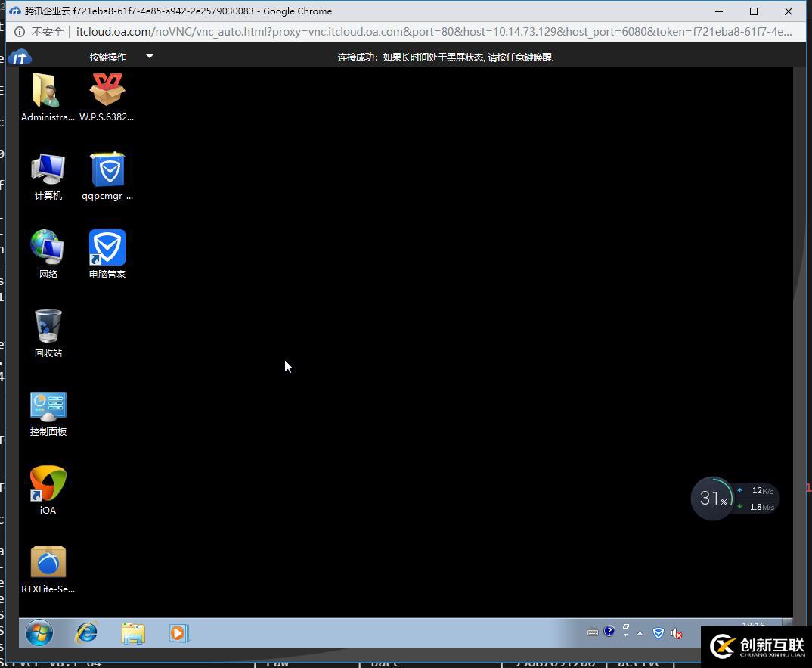Select the 计算机 (Computer) desktop icon

48,176
